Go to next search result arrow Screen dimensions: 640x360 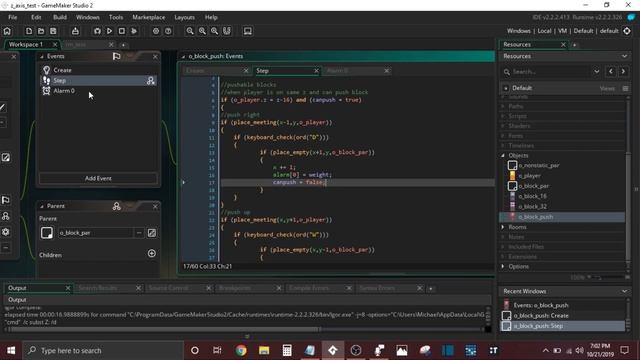coord(623,71)
